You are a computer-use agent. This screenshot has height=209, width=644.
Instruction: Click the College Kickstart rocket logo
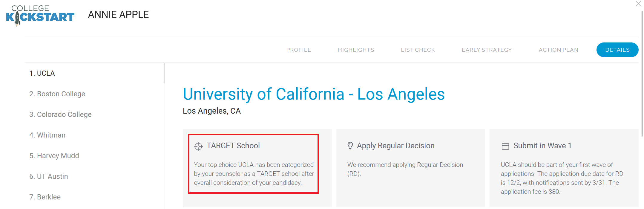[40, 15]
